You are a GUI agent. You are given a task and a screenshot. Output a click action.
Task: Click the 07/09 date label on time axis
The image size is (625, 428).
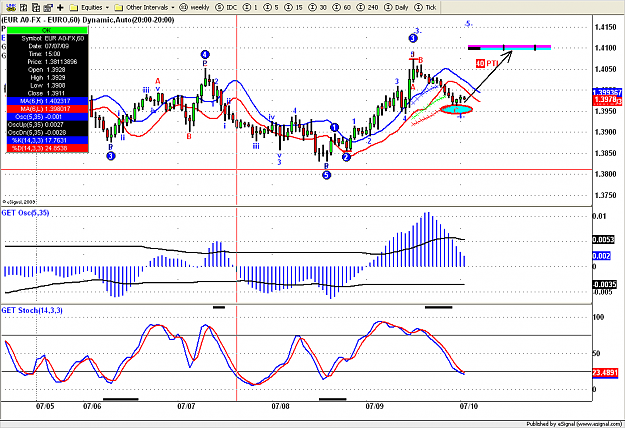pyautogui.click(x=374, y=406)
